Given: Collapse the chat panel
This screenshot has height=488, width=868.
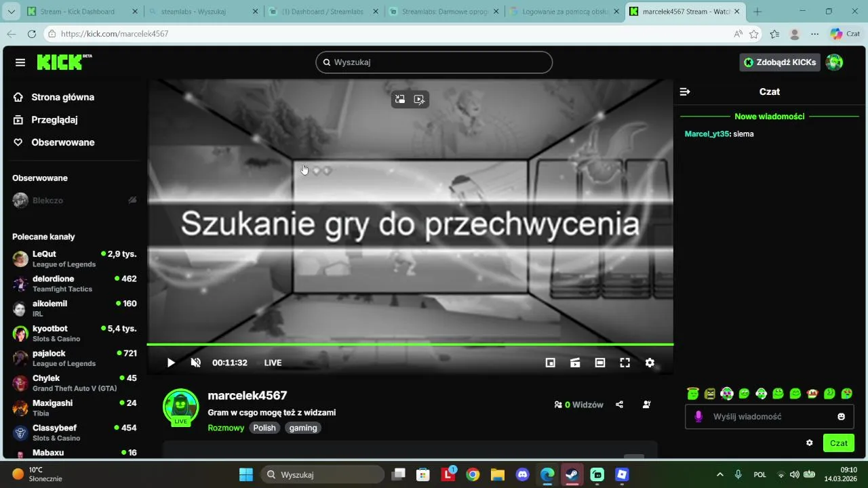Looking at the screenshot, I should [x=685, y=91].
